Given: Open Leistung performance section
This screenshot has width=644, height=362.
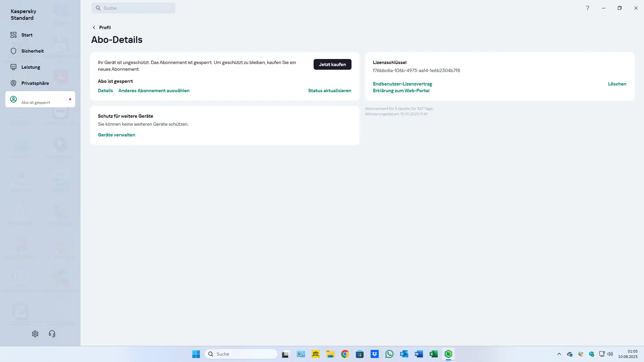Looking at the screenshot, I should coord(13,67).
